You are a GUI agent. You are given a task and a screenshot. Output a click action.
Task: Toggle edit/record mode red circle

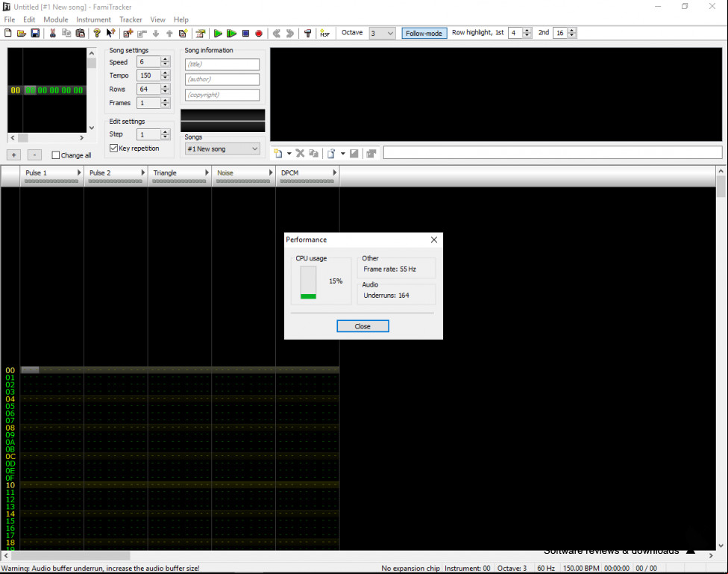(x=259, y=33)
